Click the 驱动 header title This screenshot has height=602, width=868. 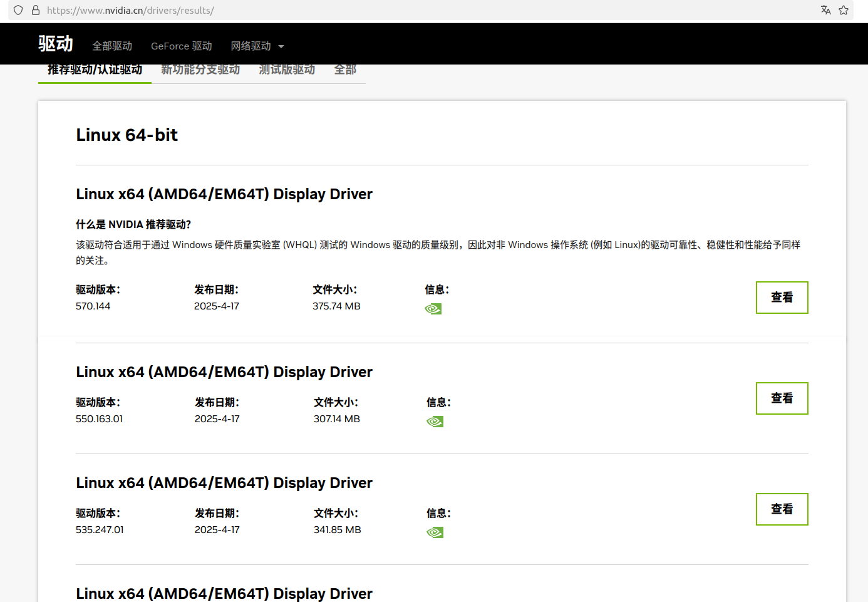(56, 43)
